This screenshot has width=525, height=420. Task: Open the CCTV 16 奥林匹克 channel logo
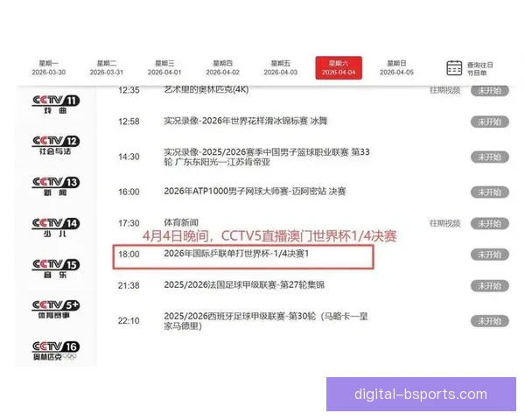56,351
